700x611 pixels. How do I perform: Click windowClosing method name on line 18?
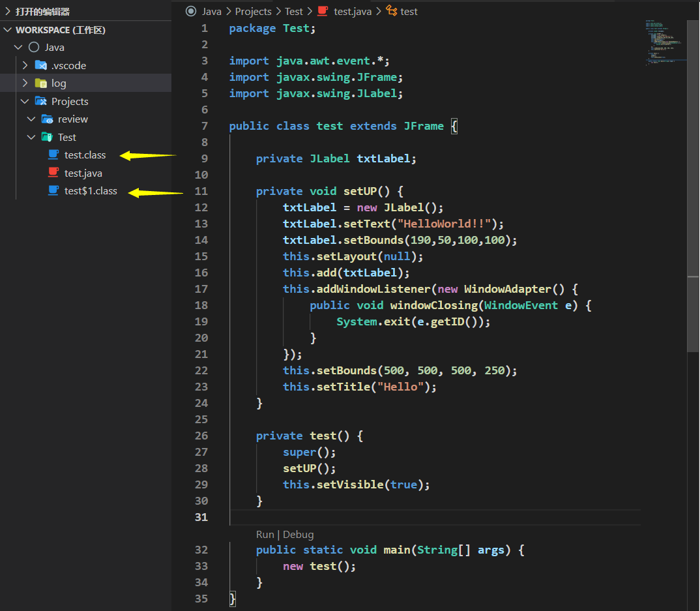pos(434,305)
